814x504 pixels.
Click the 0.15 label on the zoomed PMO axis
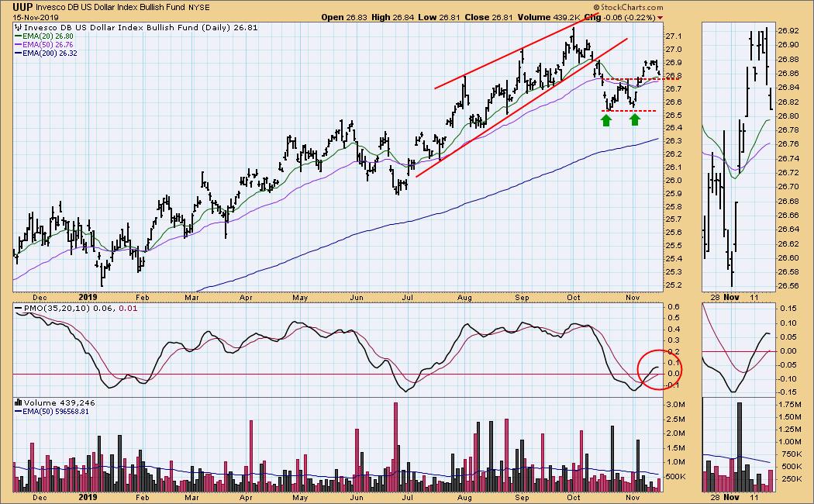[x=788, y=309]
